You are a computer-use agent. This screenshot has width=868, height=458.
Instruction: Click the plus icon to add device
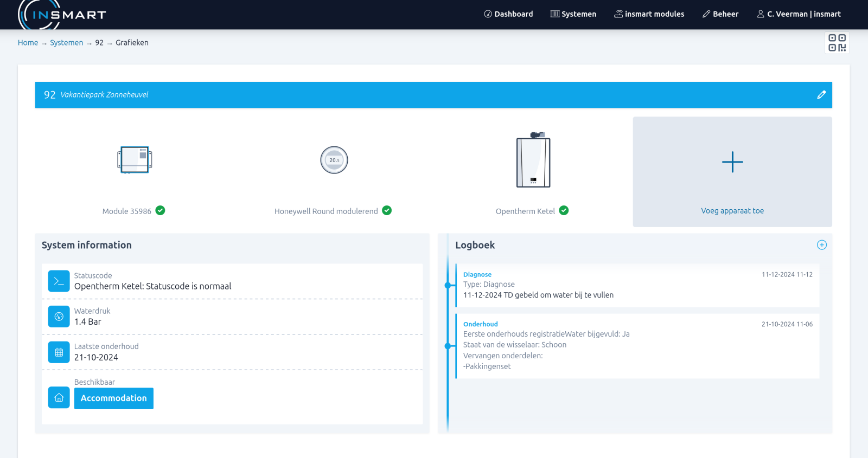732,162
